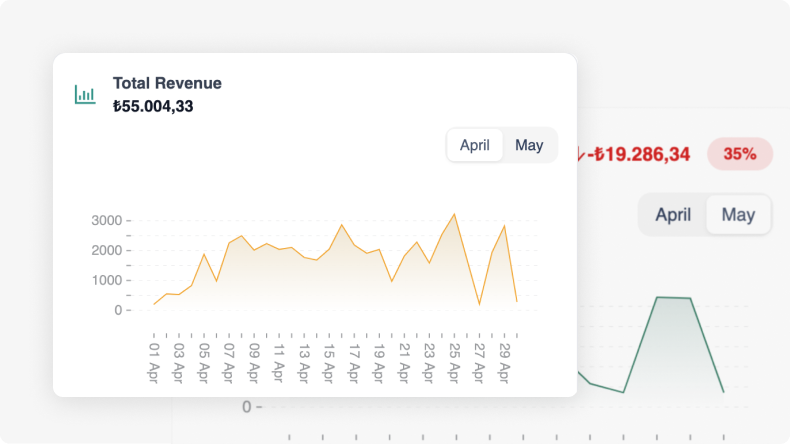Switch to May in Total Revenue card

click(529, 145)
